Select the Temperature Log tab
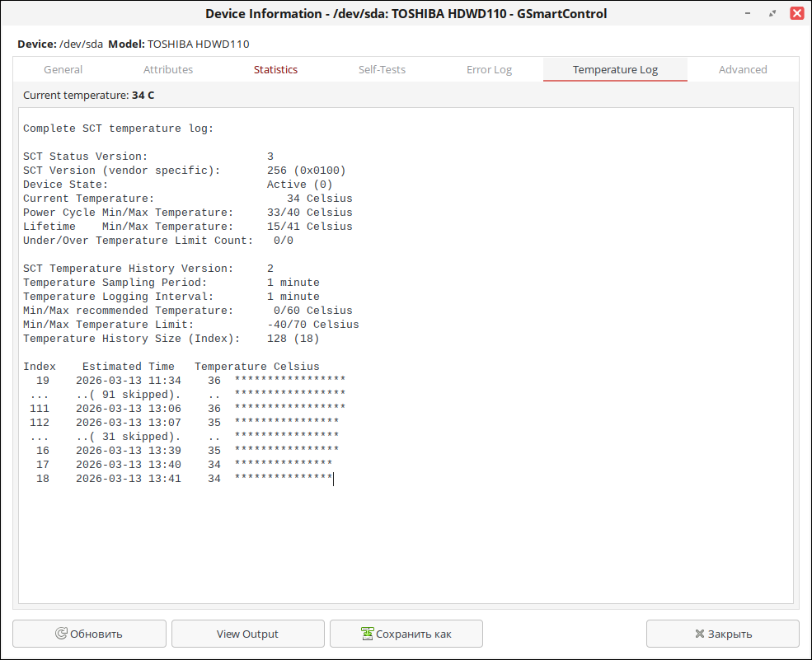 tap(615, 69)
